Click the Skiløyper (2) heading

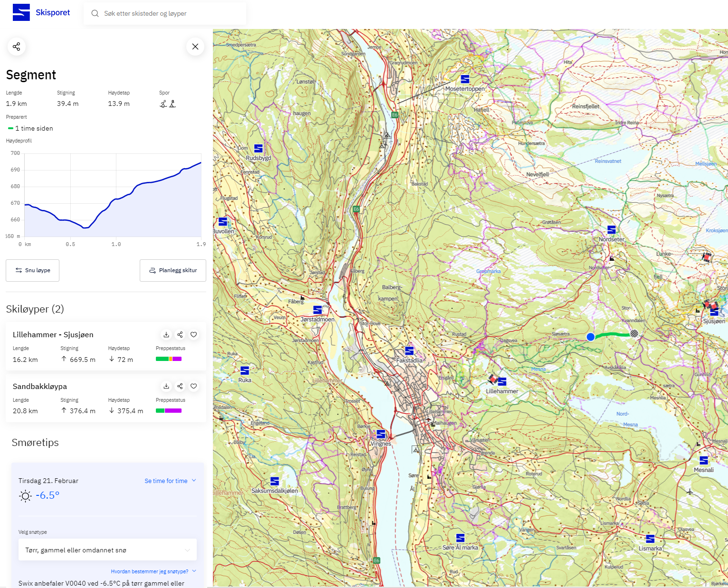[35, 309]
